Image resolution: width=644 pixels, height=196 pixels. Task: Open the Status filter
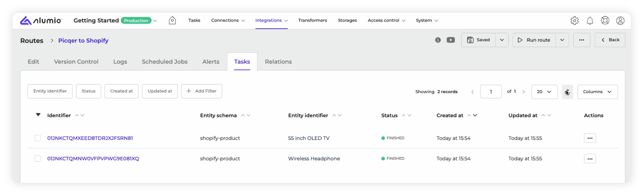tap(88, 91)
